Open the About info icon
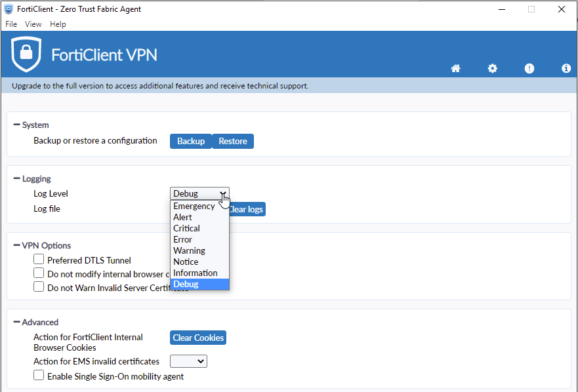This screenshot has width=578, height=392. click(x=566, y=68)
